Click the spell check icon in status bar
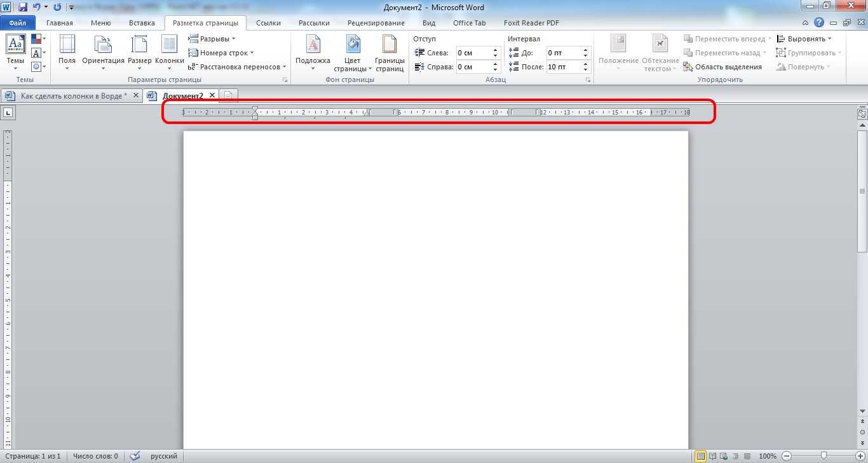Screen dimensions: 868x463 click(x=135, y=456)
